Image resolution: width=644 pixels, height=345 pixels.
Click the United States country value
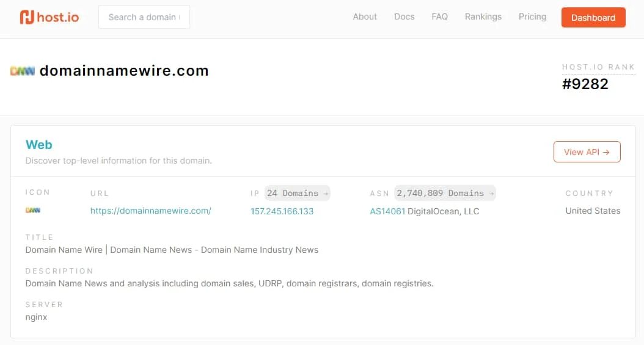point(593,211)
